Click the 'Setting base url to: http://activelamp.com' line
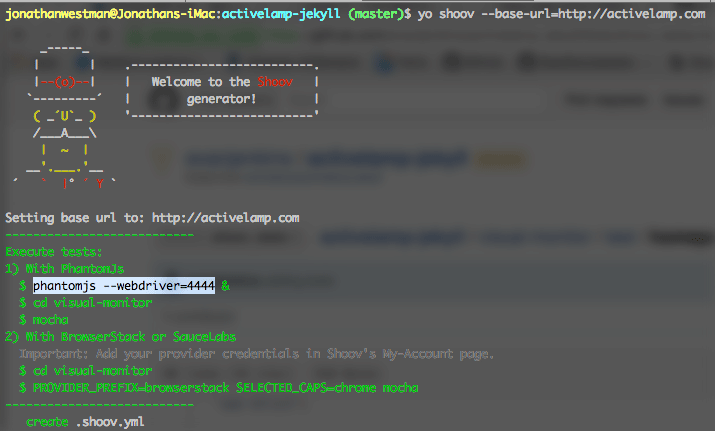This screenshot has width=715, height=431. click(152, 218)
